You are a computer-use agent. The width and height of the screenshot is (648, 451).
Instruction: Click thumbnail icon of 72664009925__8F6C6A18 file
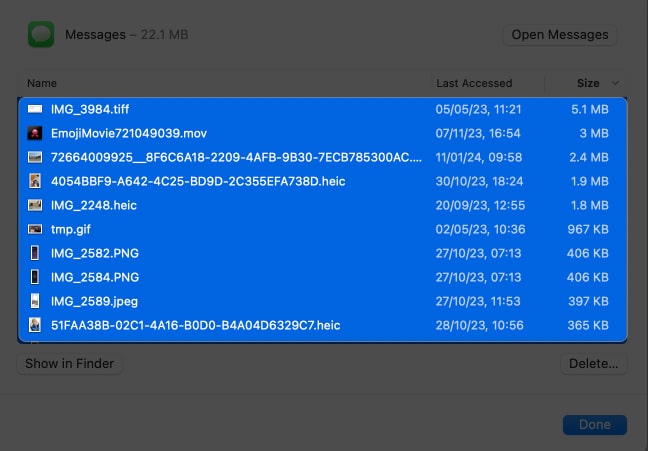tap(35, 157)
